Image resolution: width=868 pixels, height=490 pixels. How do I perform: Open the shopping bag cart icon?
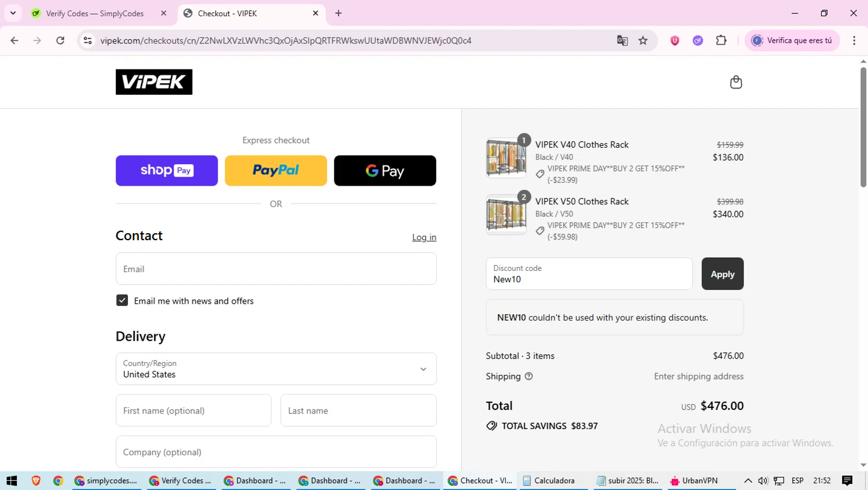coord(735,82)
